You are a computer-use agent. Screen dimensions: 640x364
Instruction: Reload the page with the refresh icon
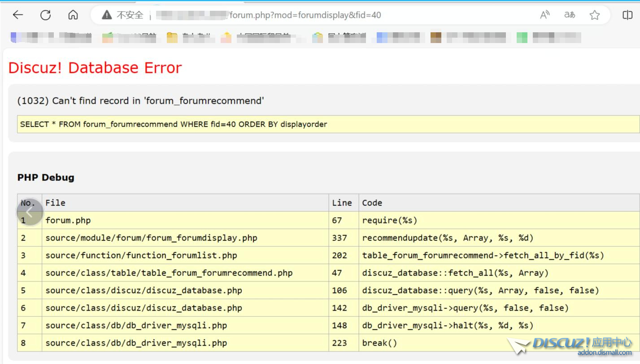pos(45,15)
